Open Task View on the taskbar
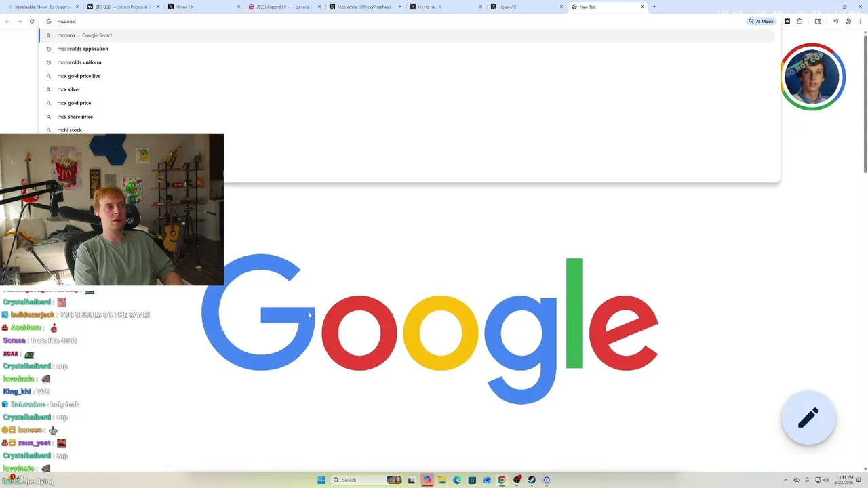The height and width of the screenshot is (488, 868). (412, 480)
